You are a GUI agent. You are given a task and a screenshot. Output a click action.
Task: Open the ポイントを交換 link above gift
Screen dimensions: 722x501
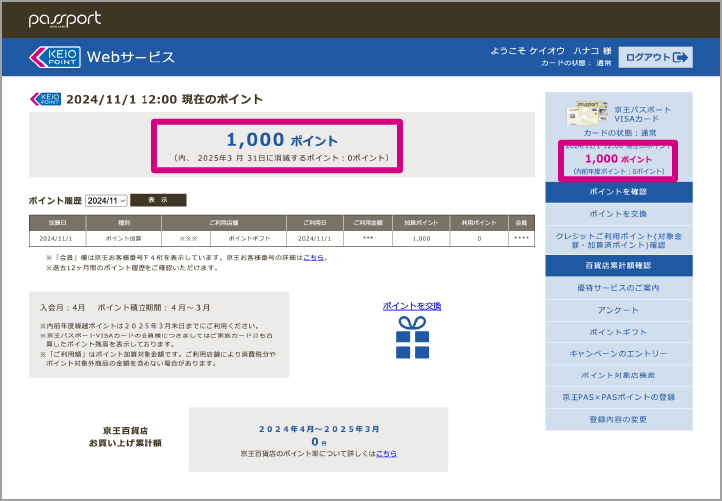click(x=411, y=306)
